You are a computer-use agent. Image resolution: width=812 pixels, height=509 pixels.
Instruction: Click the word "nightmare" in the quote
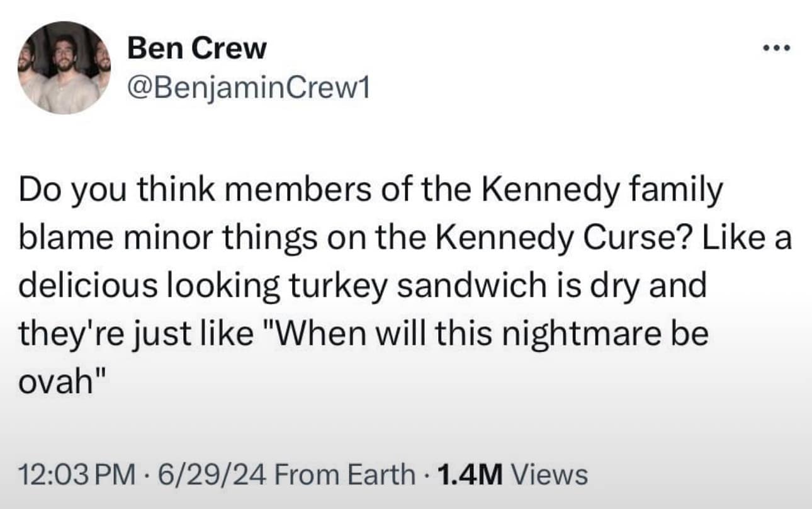[x=588, y=333]
